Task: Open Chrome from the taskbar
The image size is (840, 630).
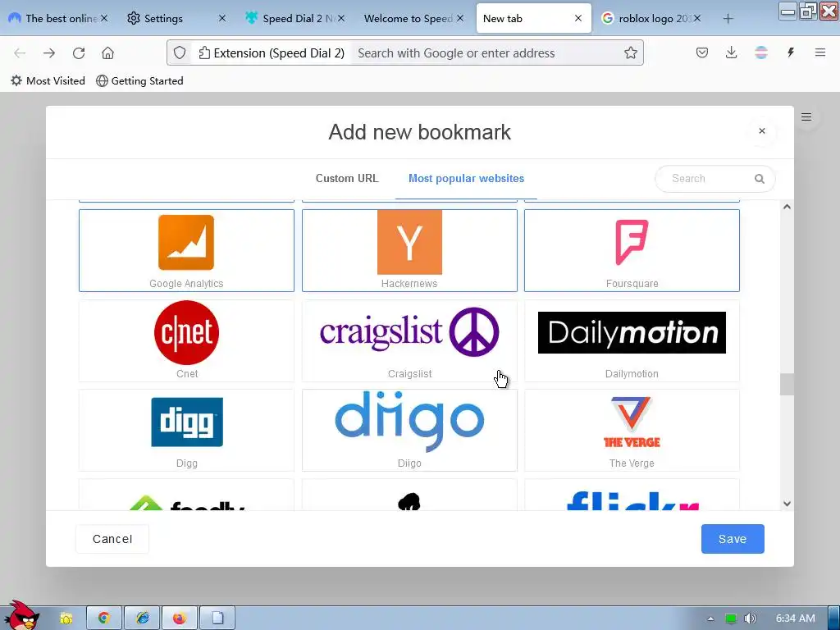Action: coord(104,618)
